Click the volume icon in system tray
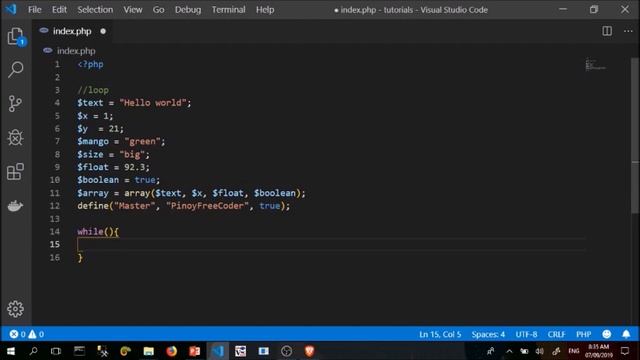This screenshot has width=640, height=360. (x=540, y=351)
